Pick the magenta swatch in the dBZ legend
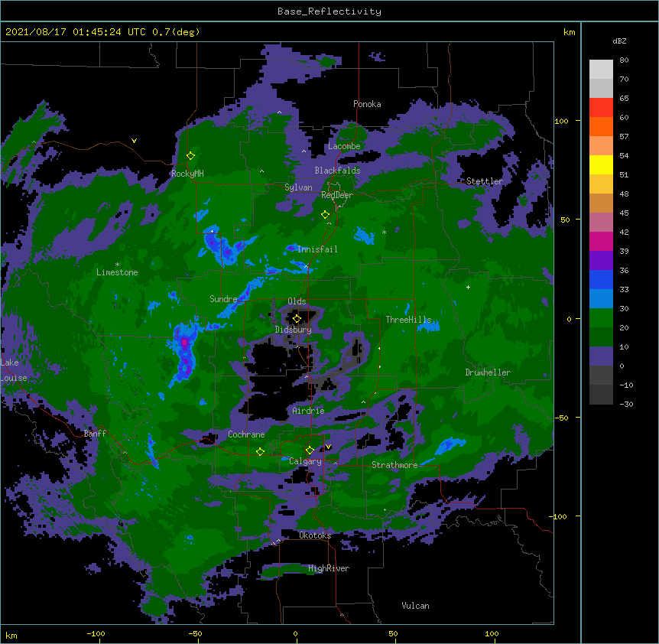 coord(601,241)
